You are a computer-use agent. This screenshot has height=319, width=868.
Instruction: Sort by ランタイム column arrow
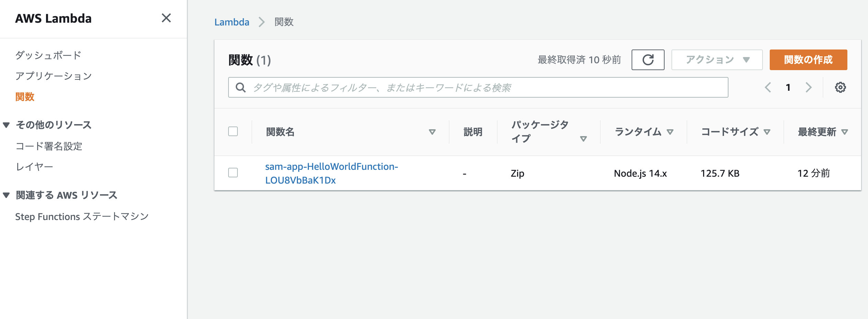point(670,132)
